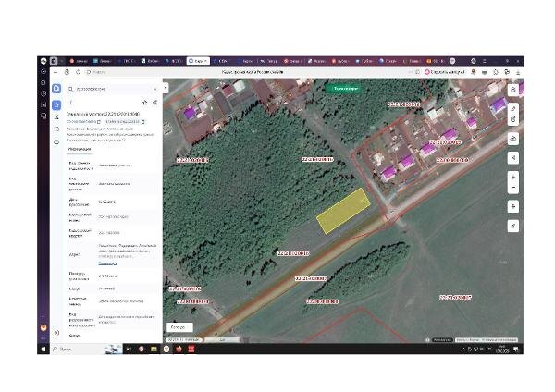Click the white button at map bottom-left
The image size is (555, 392).
pyautogui.click(x=179, y=327)
